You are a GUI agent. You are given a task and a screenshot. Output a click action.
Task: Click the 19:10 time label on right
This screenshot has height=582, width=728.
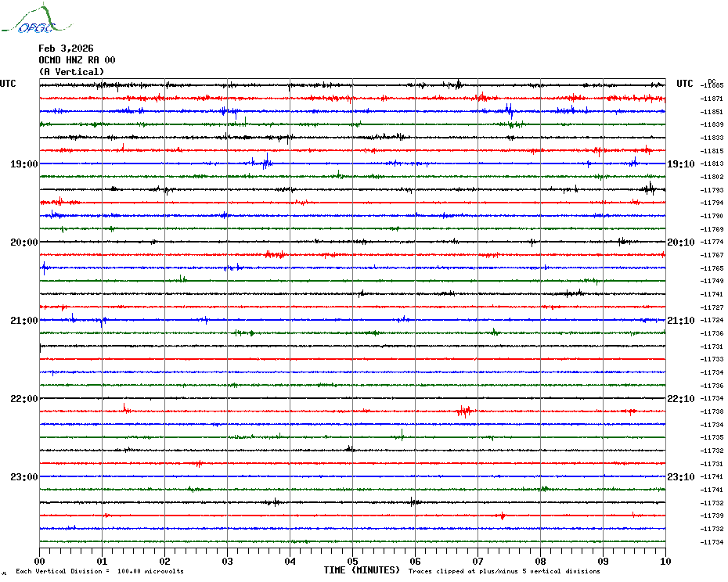click(x=680, y=164)
